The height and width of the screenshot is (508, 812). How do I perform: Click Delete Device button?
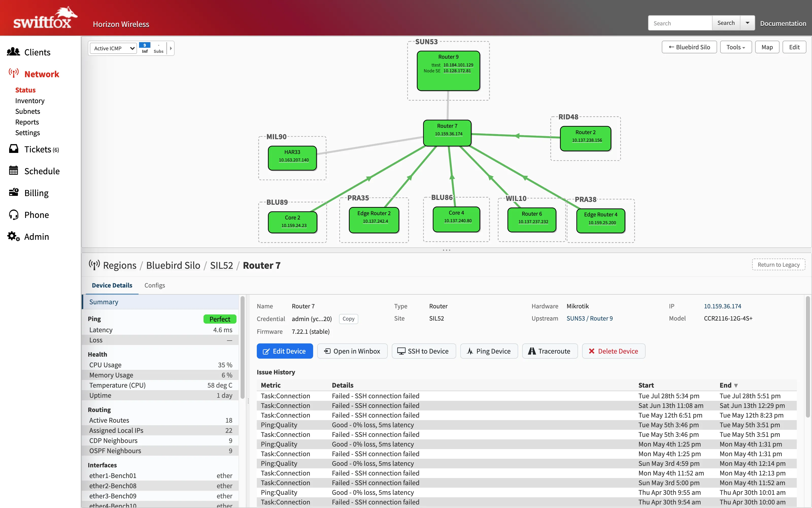coord(613,351)
